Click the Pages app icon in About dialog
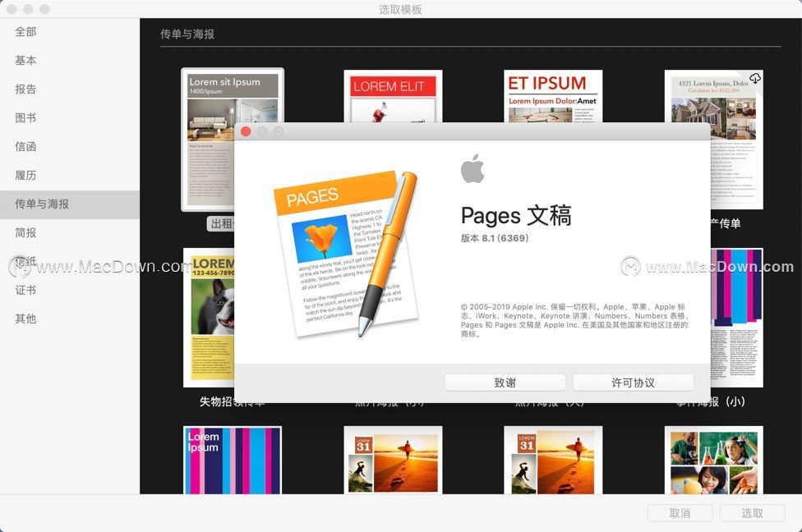Screen dimensions: 802x532 347,254
